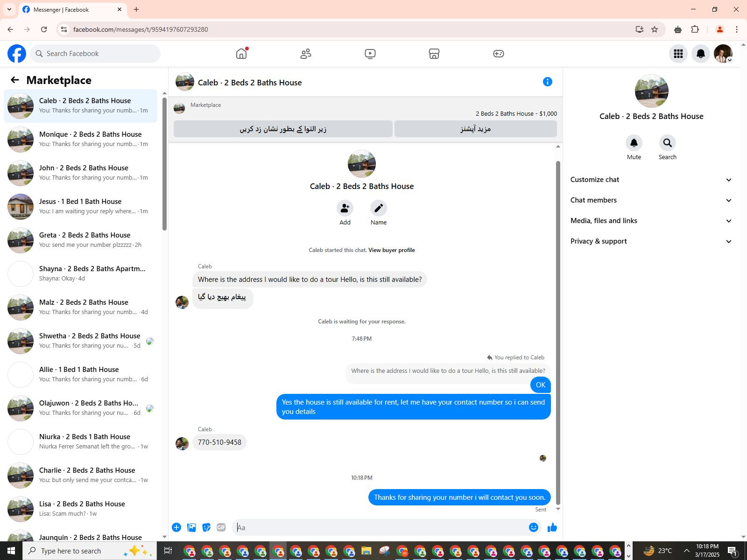Expand the Customize chat section
747x560 pixels.
point(651,180)
